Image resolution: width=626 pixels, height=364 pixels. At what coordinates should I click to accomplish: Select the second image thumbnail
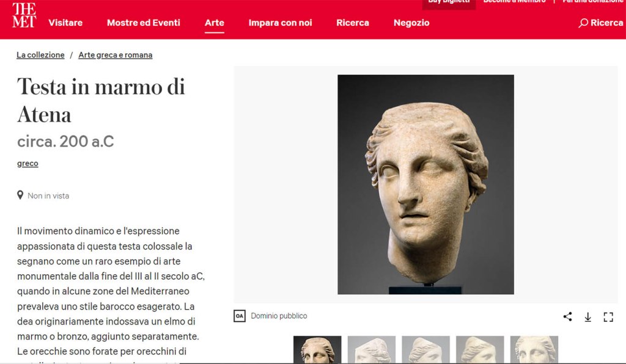pos(372,349)
